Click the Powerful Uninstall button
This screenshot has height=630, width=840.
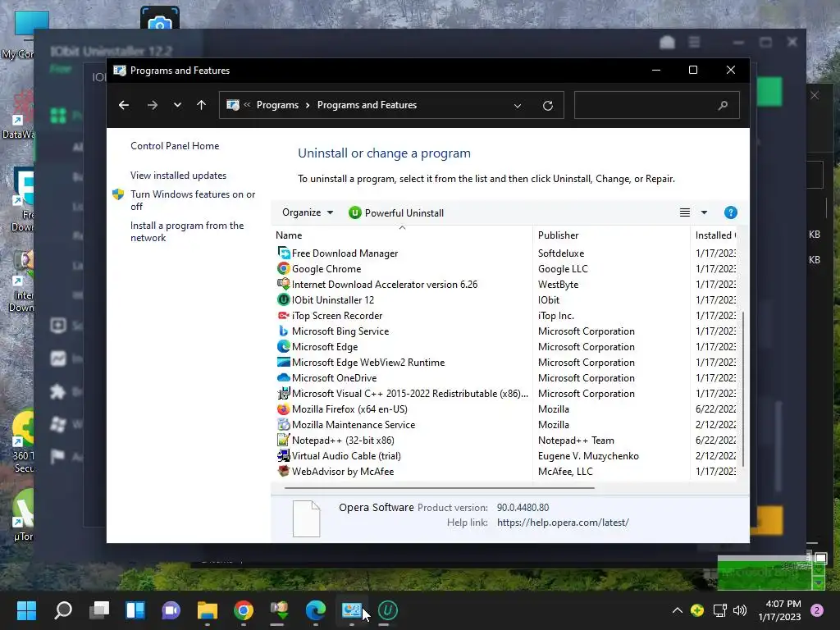[396, 212]
